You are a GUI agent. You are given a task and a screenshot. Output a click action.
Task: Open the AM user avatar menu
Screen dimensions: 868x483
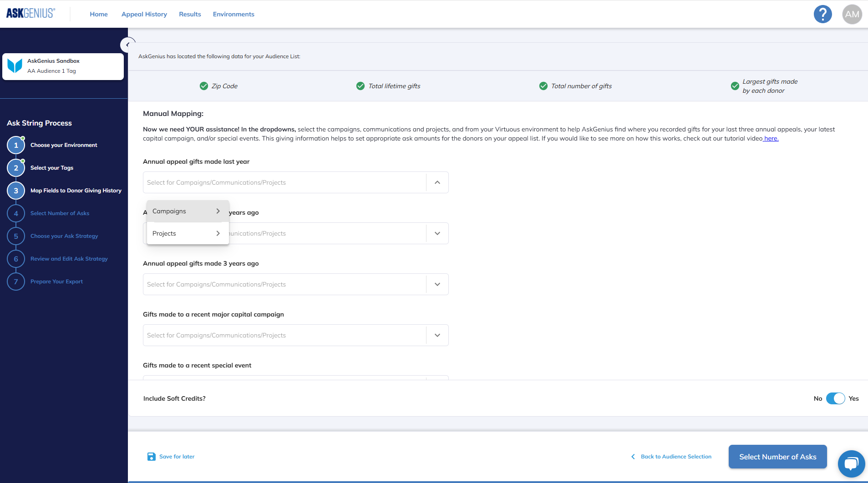pos(852,14)
